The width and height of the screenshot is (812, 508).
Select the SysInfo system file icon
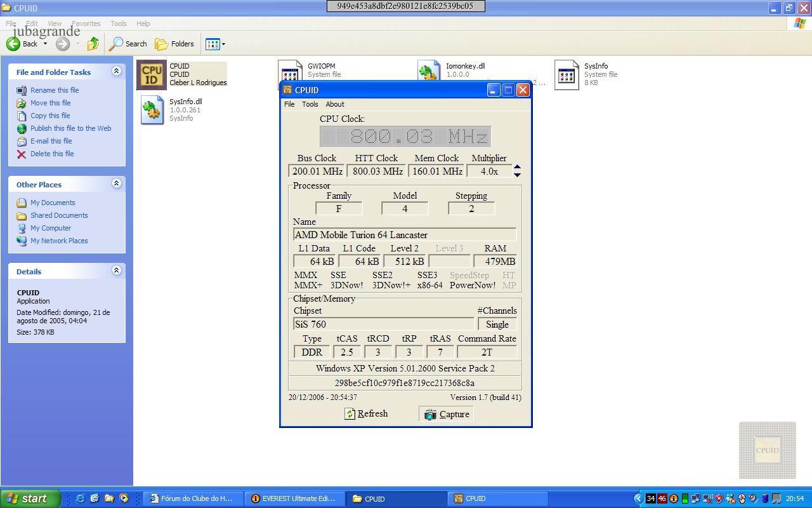566,75
